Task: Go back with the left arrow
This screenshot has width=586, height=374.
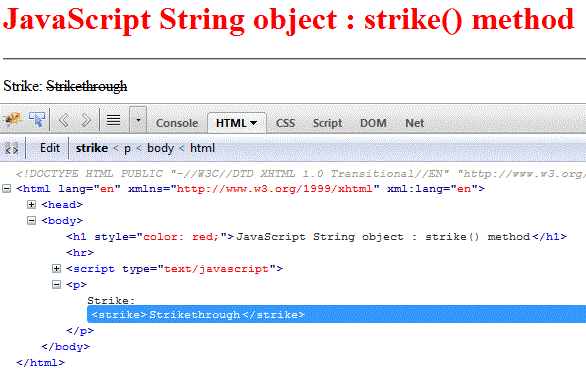Action: (x=64, y=120)
